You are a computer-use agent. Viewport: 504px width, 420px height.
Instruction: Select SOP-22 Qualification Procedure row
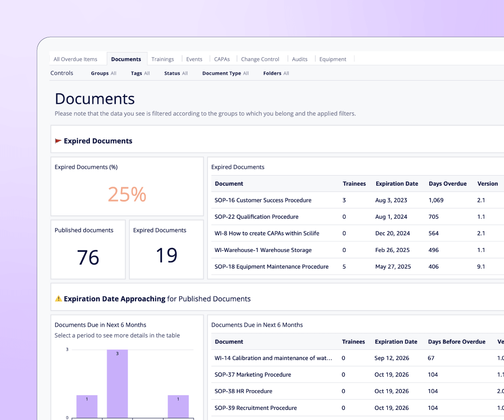coord(357,217)
